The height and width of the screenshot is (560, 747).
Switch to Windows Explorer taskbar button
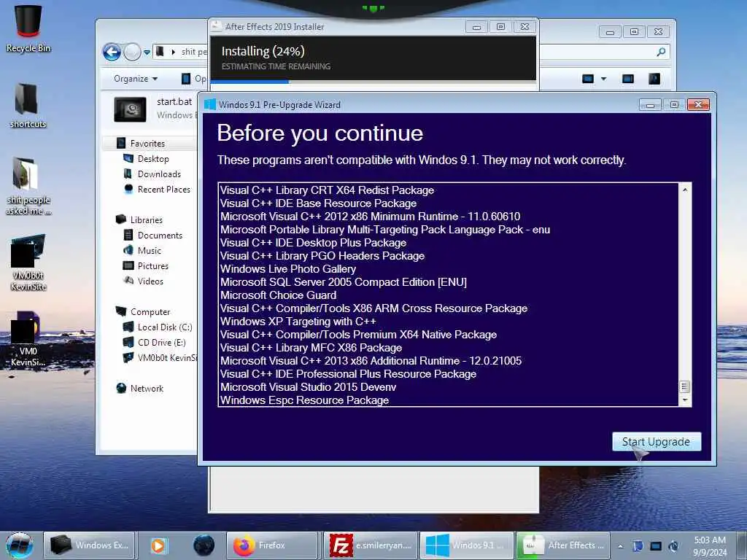pos(89,545)
